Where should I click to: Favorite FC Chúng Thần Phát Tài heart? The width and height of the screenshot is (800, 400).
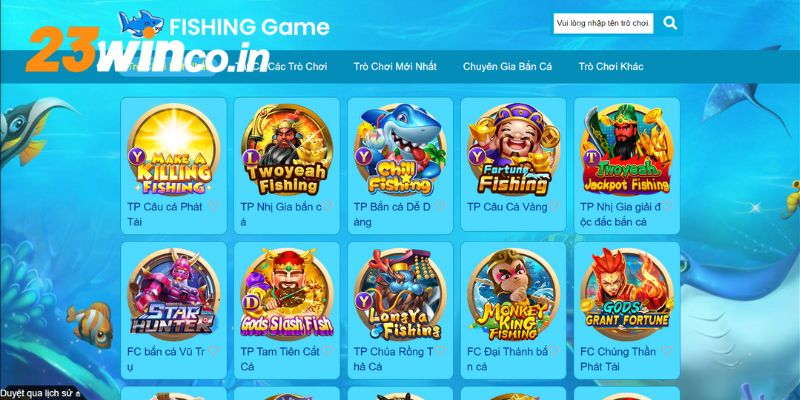click(667, 351)
